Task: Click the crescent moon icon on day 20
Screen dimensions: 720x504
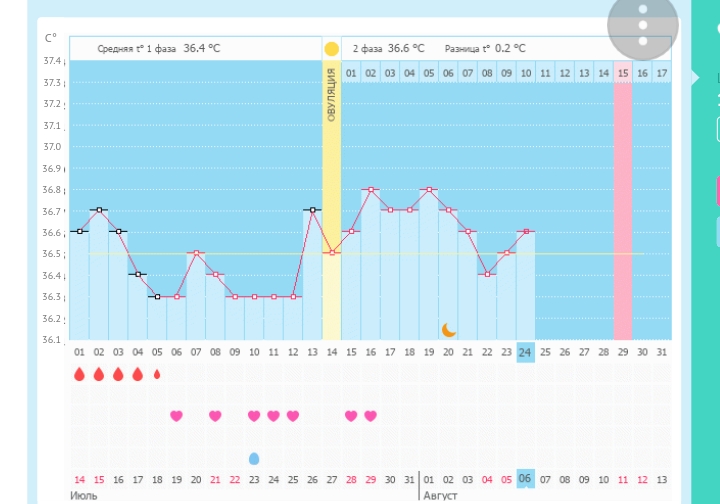Action: click(449, 329)
